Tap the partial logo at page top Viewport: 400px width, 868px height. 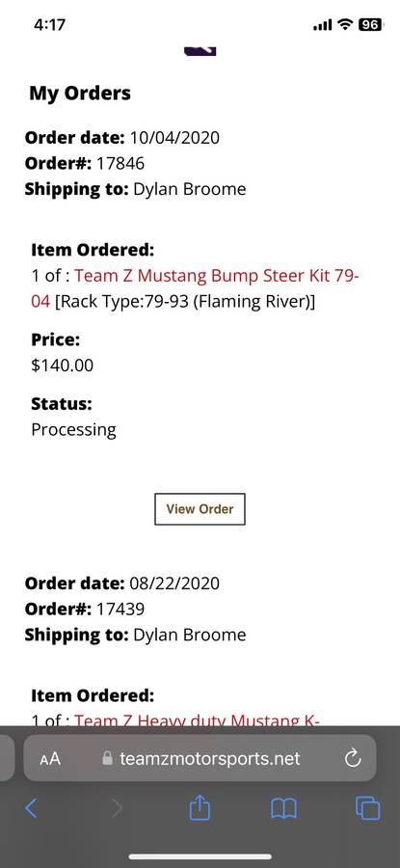[200, 50]
